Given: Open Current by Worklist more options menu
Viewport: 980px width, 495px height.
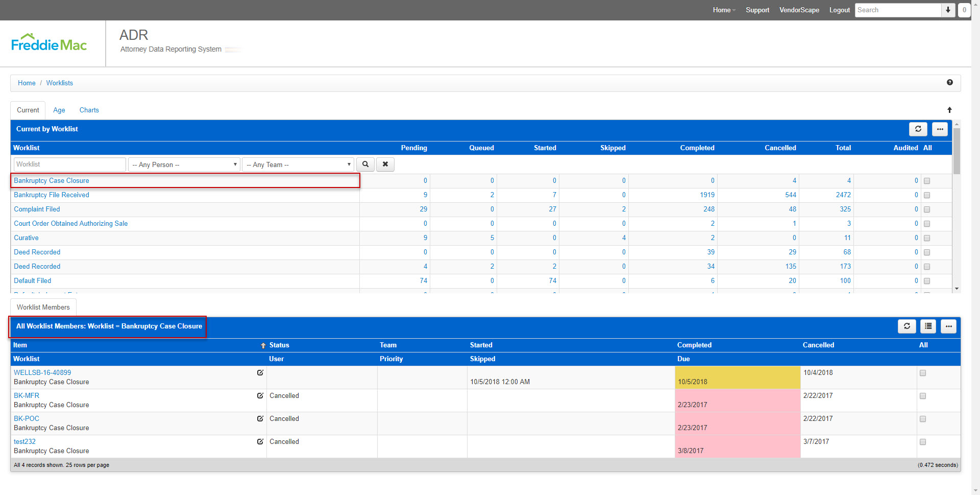Looking at the screenshot, I should (x=940, y=129).
